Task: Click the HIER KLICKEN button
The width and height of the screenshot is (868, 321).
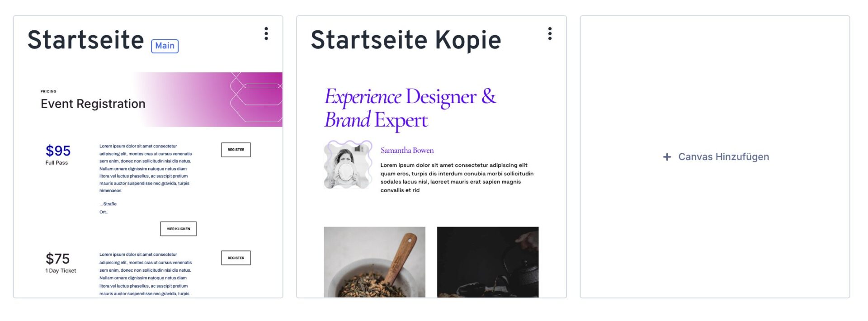Action: (178, 229)
